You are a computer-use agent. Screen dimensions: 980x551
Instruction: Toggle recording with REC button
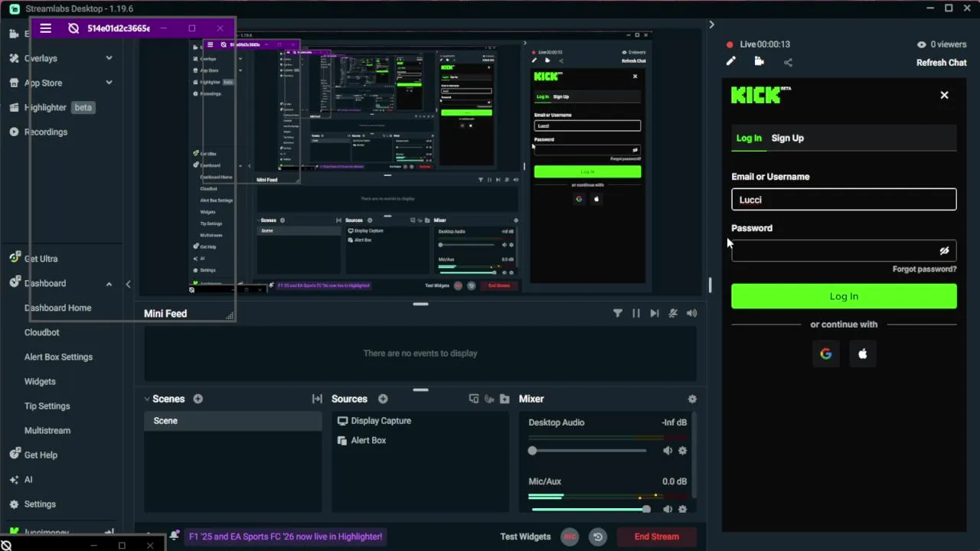(570, 536)
